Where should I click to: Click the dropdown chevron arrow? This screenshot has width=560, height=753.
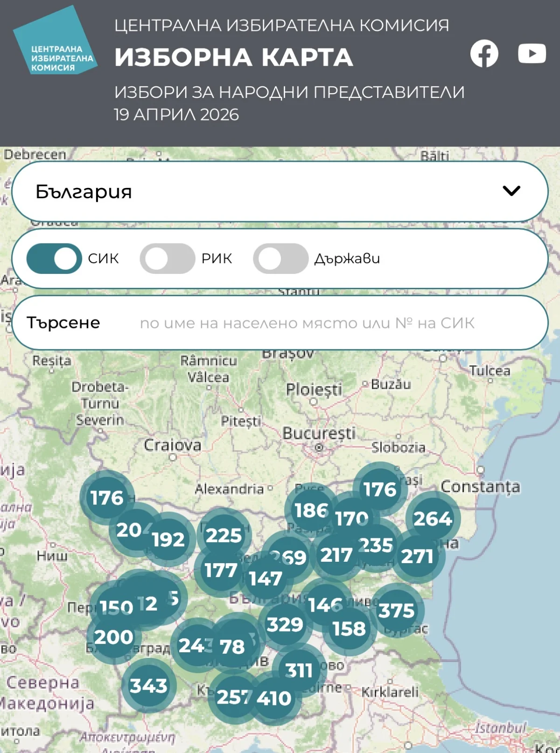[x=511, y=191]
